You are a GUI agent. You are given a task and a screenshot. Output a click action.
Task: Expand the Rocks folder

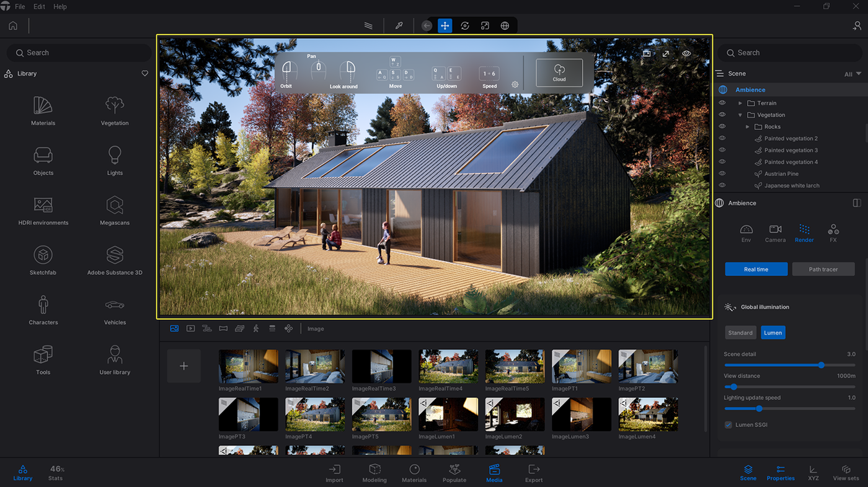[748, 127]
